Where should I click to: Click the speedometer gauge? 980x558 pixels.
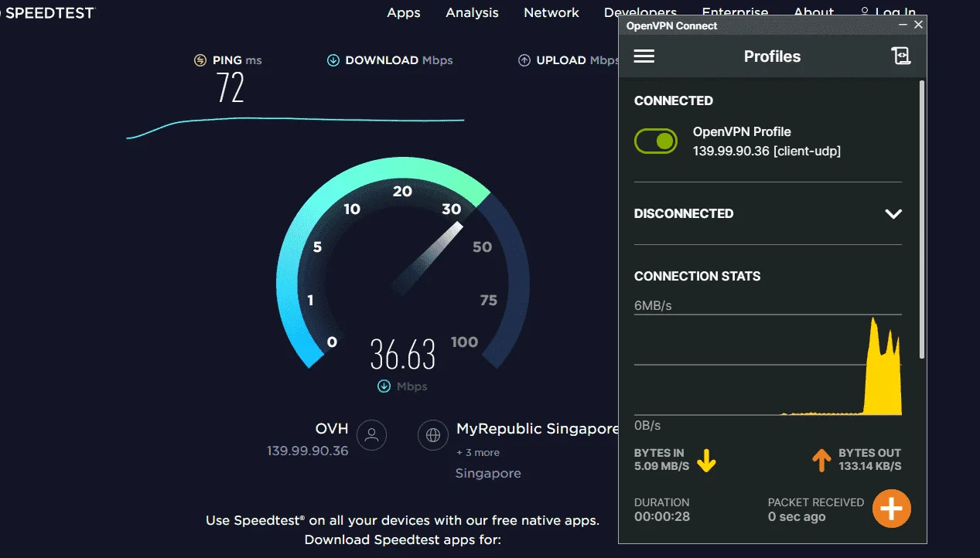tap(402, 263)
